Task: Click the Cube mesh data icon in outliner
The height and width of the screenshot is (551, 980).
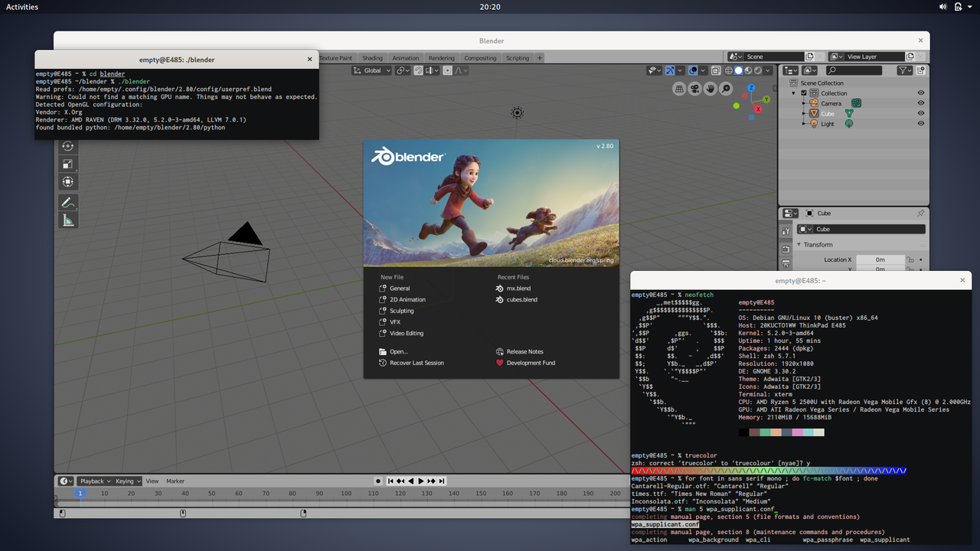Action: pyautogui.click(x=848, y=113)
